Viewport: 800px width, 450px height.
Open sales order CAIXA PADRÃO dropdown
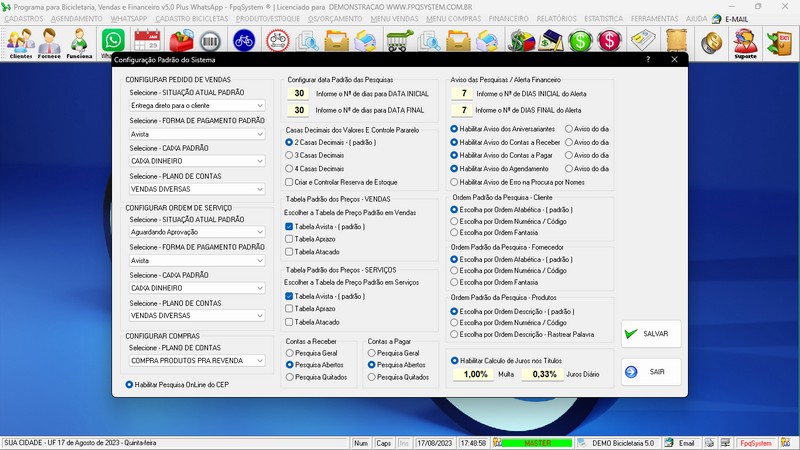(197, 161)
